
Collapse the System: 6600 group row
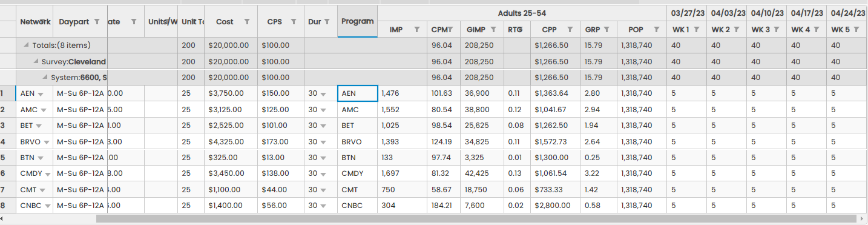point(45,78)
